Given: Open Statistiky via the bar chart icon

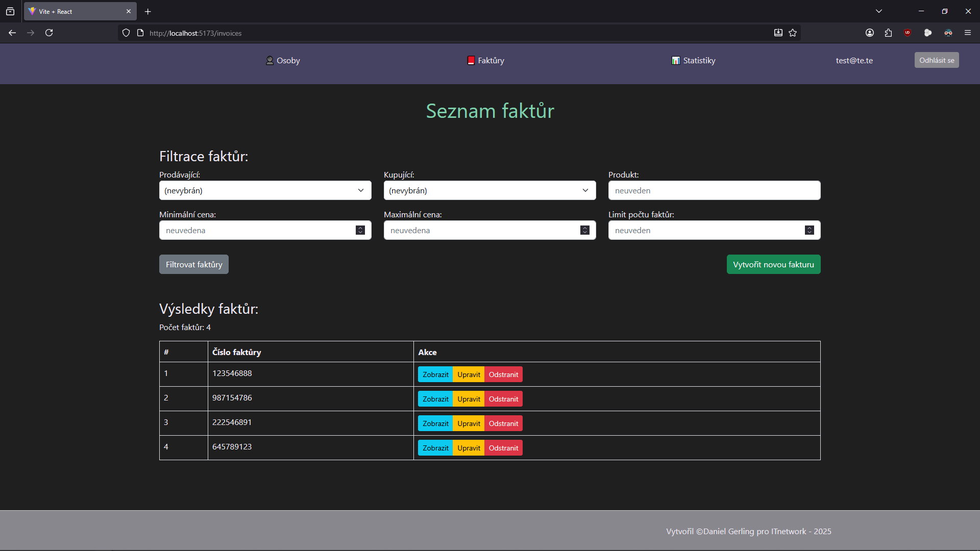Looking at the screenshot, I should tap(676, 60).
